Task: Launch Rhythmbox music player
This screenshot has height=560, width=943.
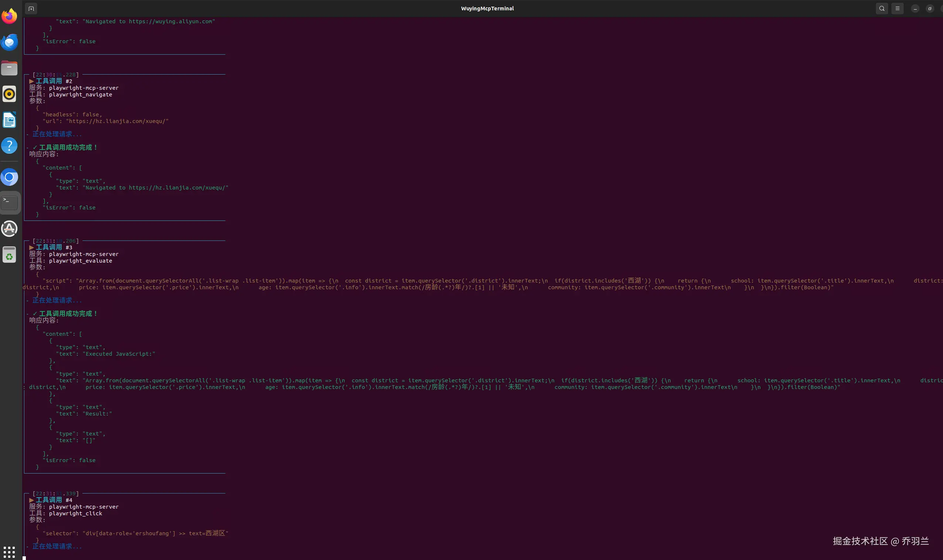Action: (10, 93)
